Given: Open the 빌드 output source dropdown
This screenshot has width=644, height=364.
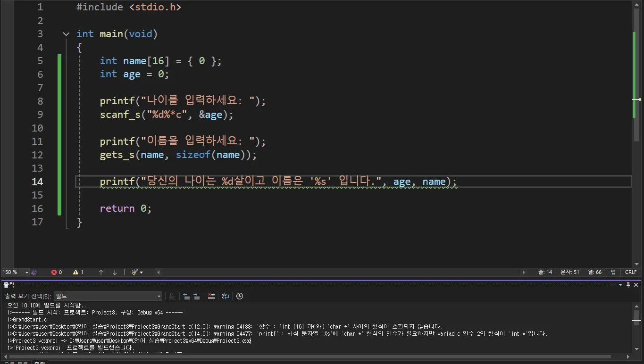Looking at the screenshot, I should coord(108,296).
